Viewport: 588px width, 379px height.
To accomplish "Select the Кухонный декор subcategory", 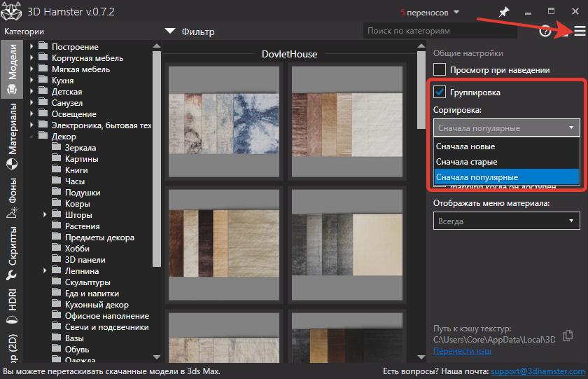I will (97, 305).
